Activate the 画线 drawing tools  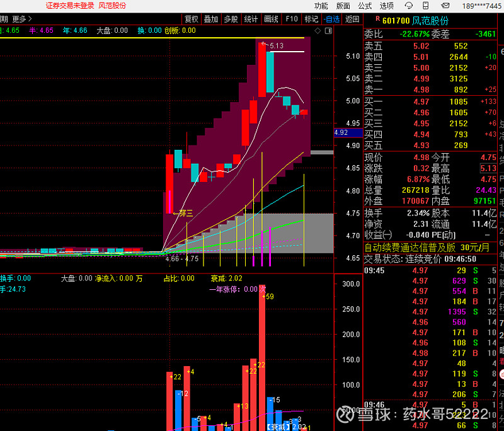point(271,20)
